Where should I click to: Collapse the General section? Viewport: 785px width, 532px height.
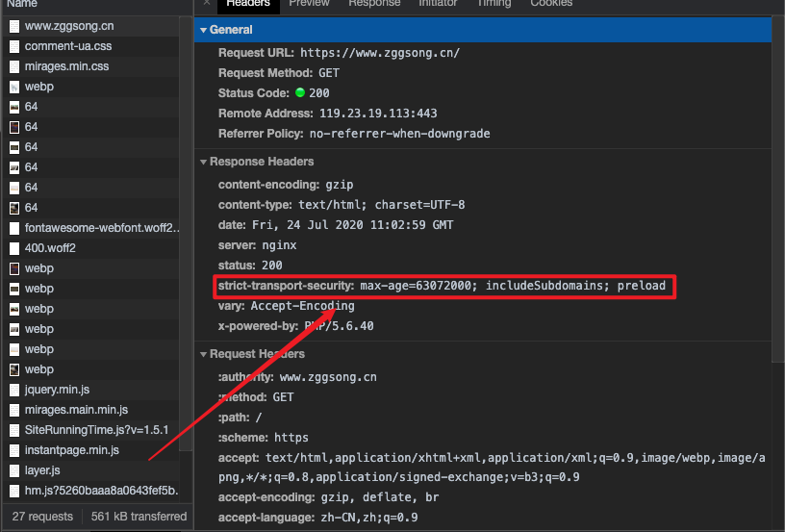click(x=204, y=30)
